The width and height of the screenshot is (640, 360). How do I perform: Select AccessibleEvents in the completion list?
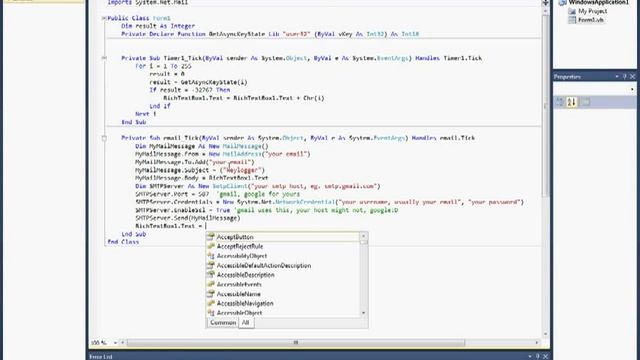point(283,284)
